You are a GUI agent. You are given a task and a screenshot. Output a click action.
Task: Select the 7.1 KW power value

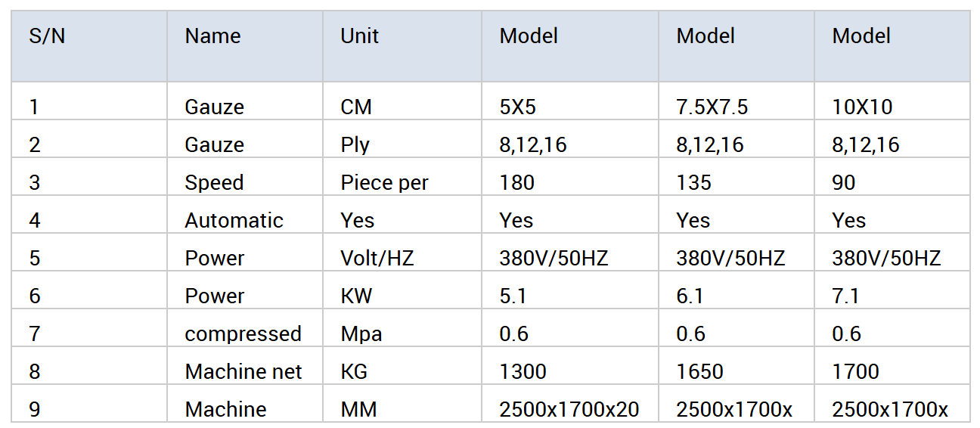coord(845,296)
